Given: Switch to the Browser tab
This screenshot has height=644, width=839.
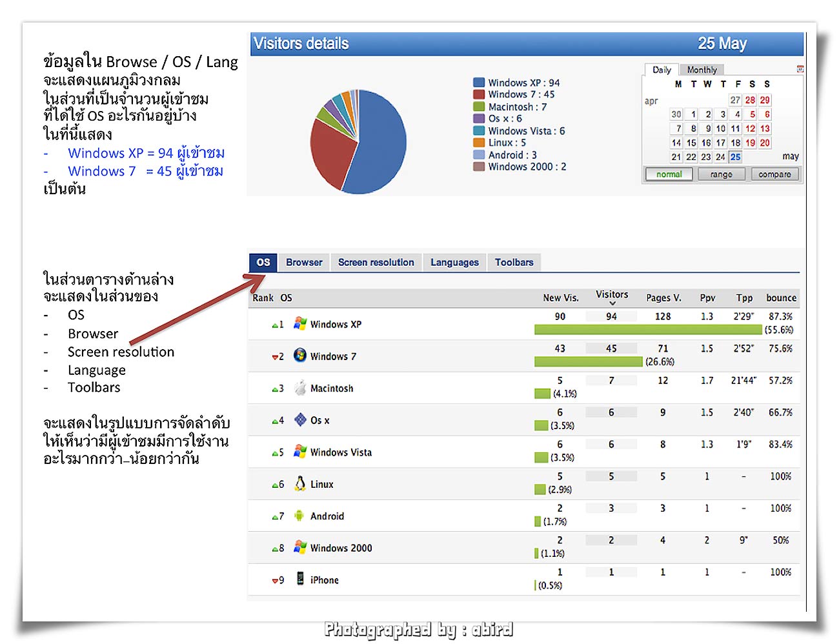Looking at the screenshot, I should point(304,263).
